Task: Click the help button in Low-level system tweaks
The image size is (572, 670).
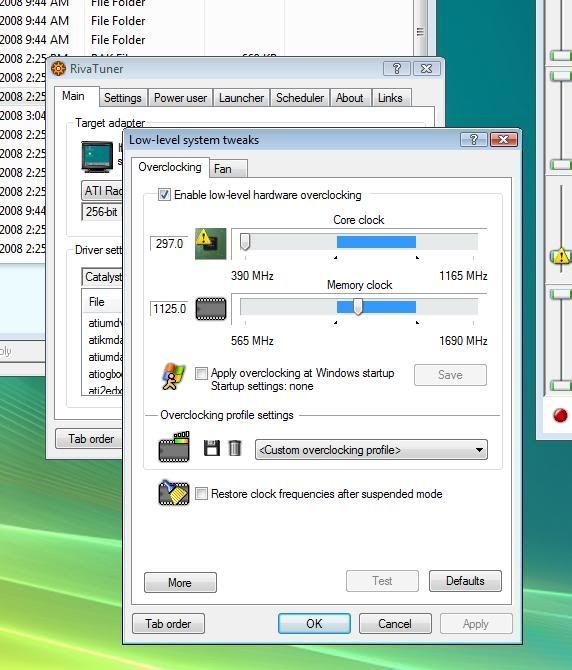Action: click(x=473, y=140)
